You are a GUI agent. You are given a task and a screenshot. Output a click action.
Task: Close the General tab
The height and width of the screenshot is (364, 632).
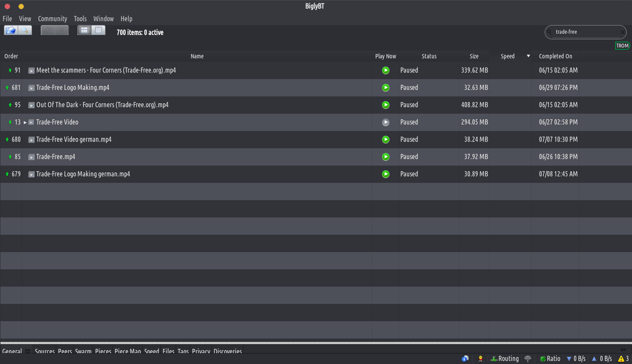[x=28, y=351]
